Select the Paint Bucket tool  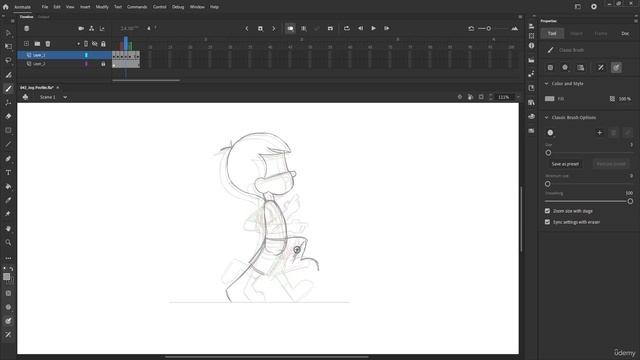[x=8, y=186]
